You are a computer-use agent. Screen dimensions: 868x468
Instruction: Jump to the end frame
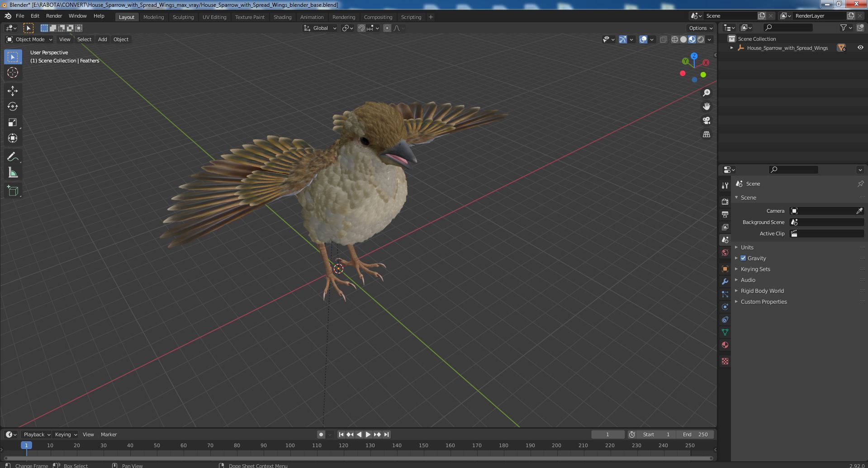pos(386,435)
